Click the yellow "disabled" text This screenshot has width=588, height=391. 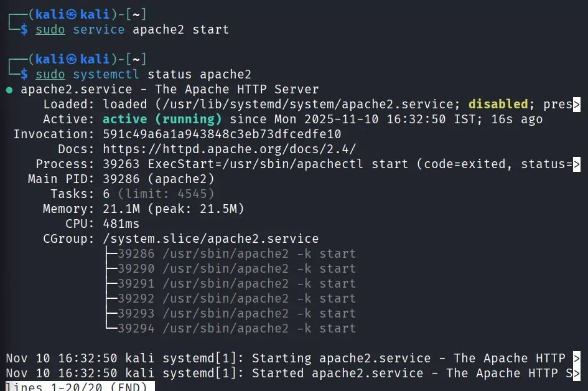pos(498,105)
